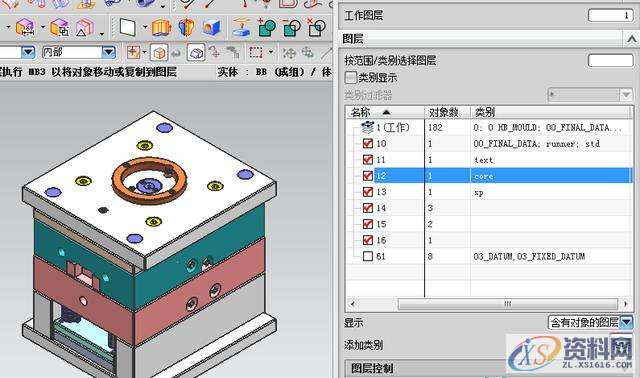The height and width of the screenshot is (378, 640).
Task: Click the layer list scroll left arrow
Action: pyautogui.click(x=353, y=304)
